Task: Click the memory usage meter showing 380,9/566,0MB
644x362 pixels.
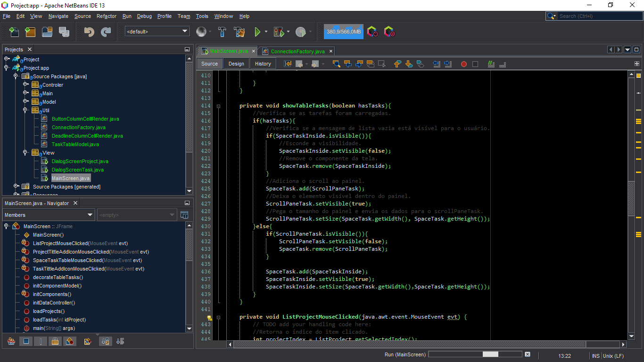Action: pos(343,32)
